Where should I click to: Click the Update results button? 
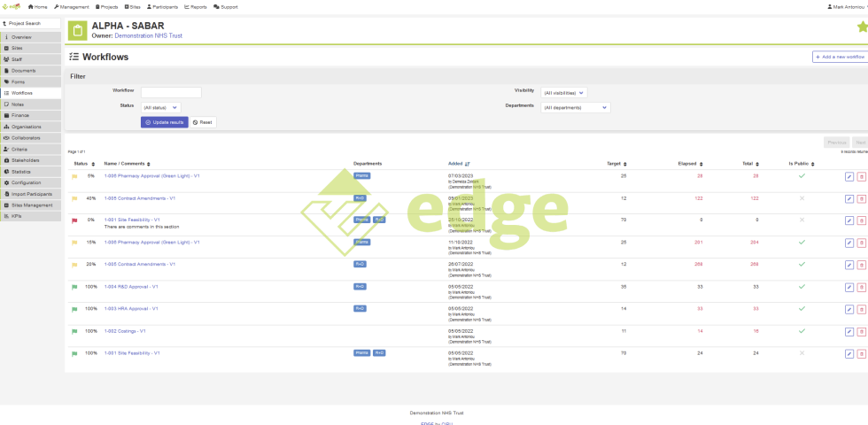[x=165, y=122]
